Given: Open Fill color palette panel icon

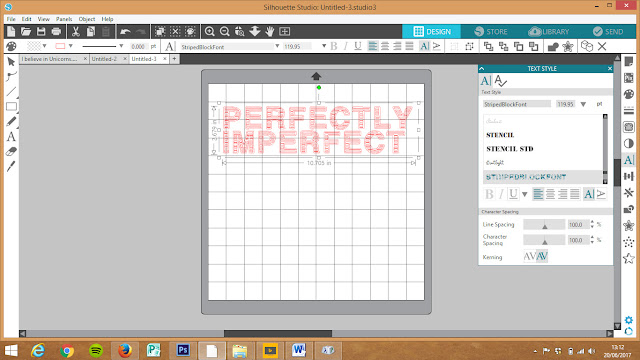Looking at the screenshot, I should tap(629, 94).
